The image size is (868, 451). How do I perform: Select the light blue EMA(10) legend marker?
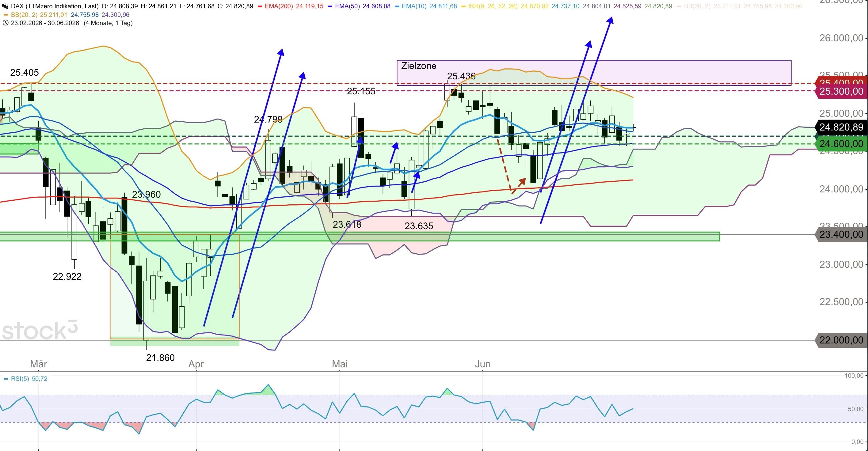[x=398, y=6]
